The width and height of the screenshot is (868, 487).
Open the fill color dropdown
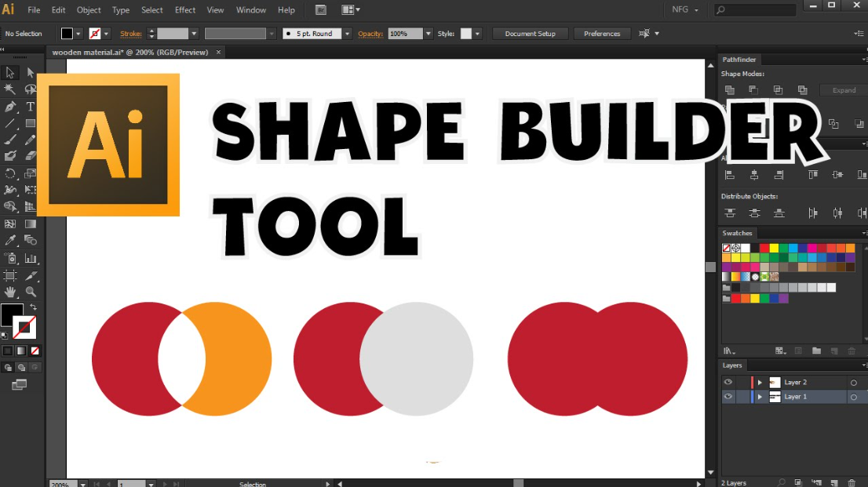78,34
